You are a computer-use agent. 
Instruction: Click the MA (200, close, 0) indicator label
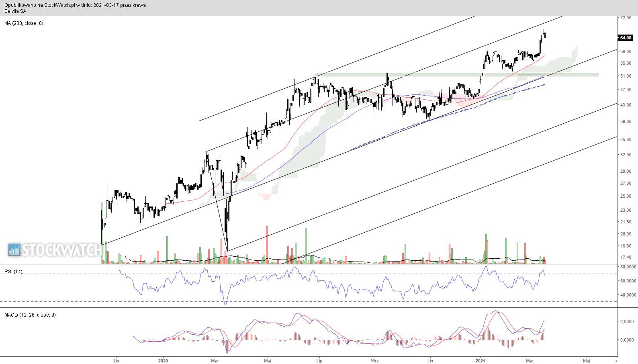pyautogui.click(x=24, y=23)
